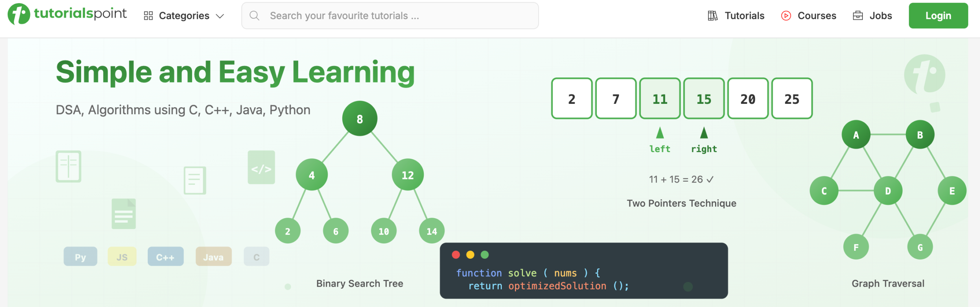The image size is (980, 307).
Task: Click the Binary Search Tree label
Action: [360, 283]
